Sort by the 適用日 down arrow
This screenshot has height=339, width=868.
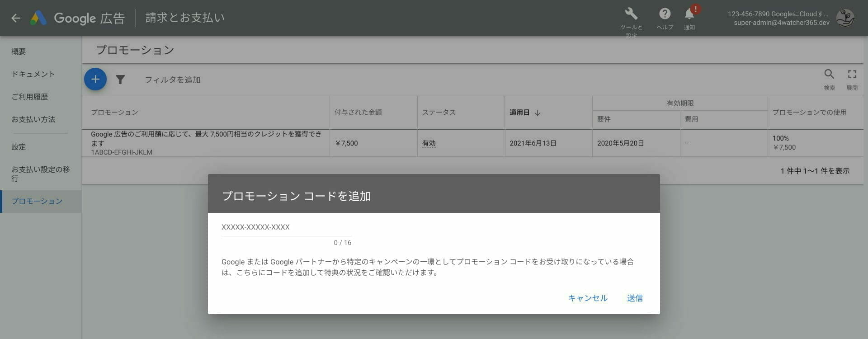click(x=538, y=113)
